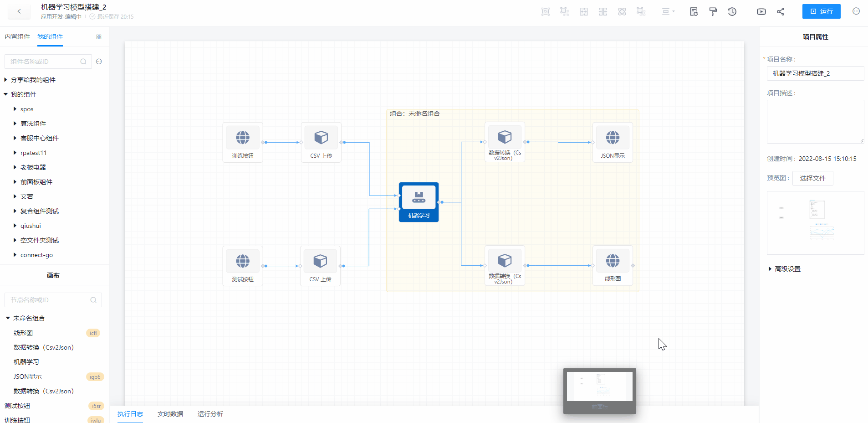Open the more options ellipsis menu
868x423 pixels.
coord(856,11)
